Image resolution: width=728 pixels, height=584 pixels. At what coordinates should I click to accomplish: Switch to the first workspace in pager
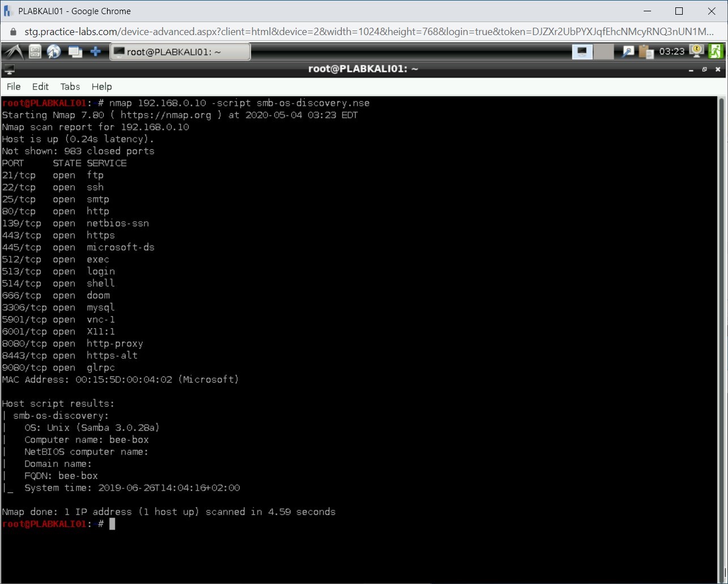click(x=582, y=51)
